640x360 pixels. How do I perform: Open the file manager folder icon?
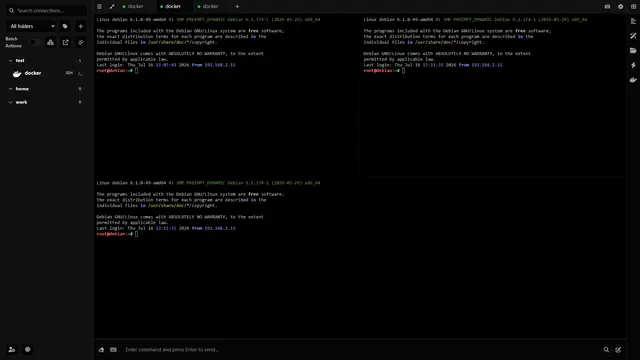click(x=633, y=51)
